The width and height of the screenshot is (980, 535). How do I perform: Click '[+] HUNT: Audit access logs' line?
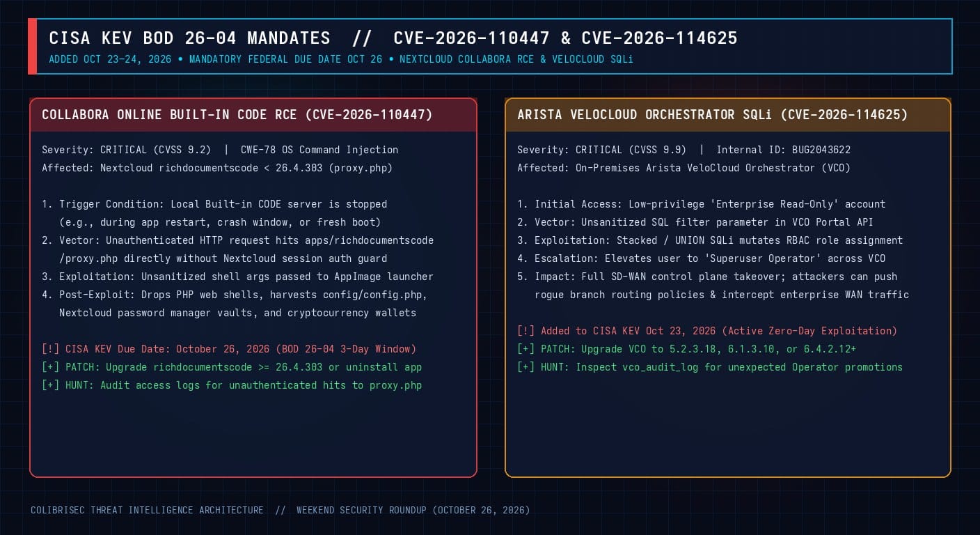tap(232, 385)
